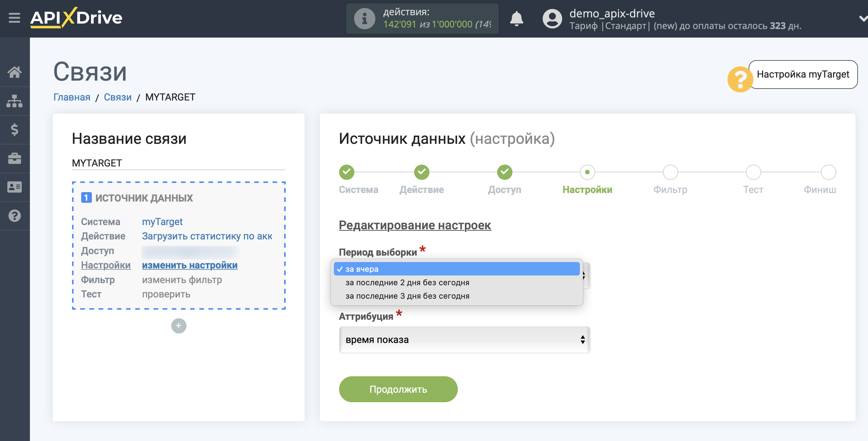
Task: Open the contact card icon in the sidebar
Action: tap(14, 187)
